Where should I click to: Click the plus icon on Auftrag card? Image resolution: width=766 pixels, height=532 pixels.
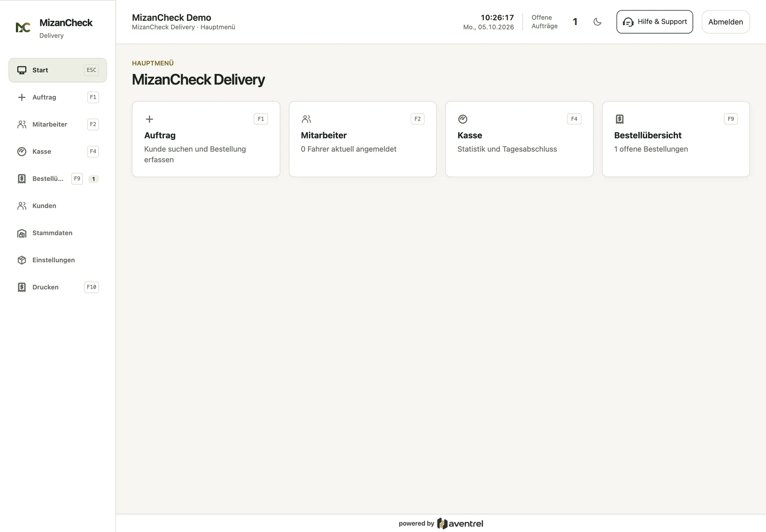coord(149,119)
